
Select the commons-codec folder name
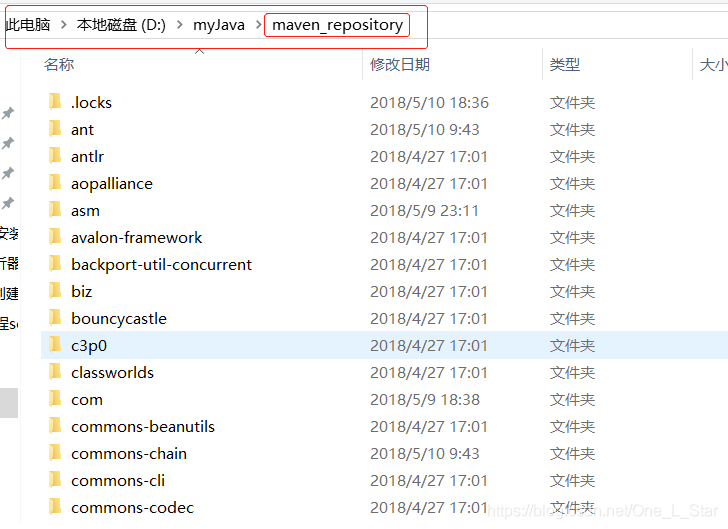coord(132,508)
